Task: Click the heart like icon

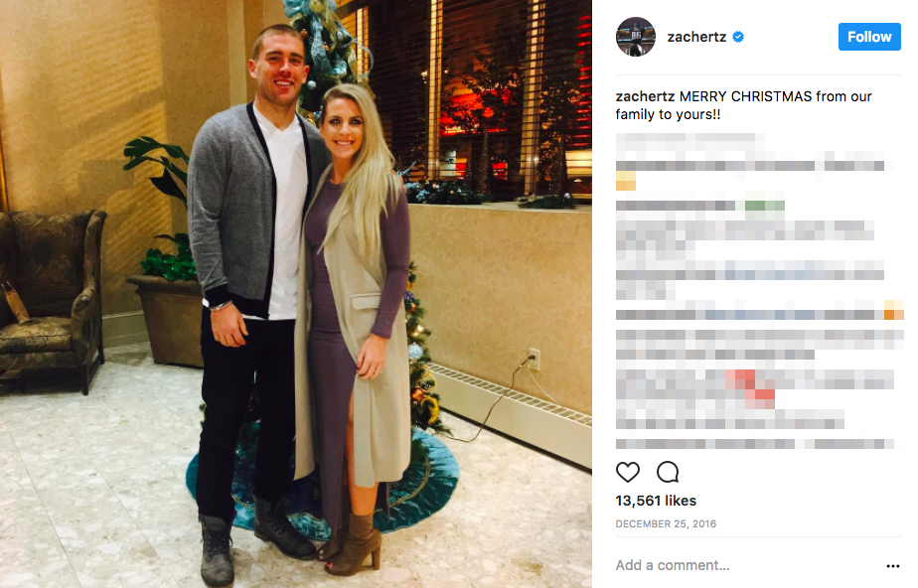Action: point(628,472)
